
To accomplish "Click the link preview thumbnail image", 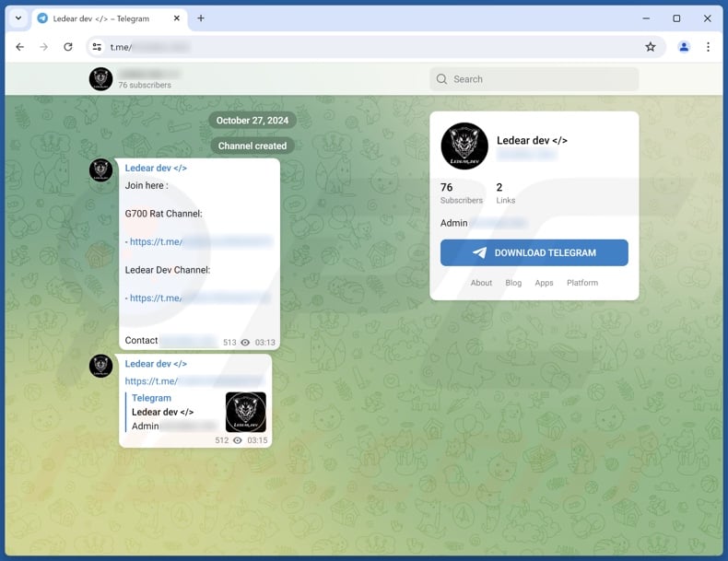I will pyautogui.click(x=246, y=412).
